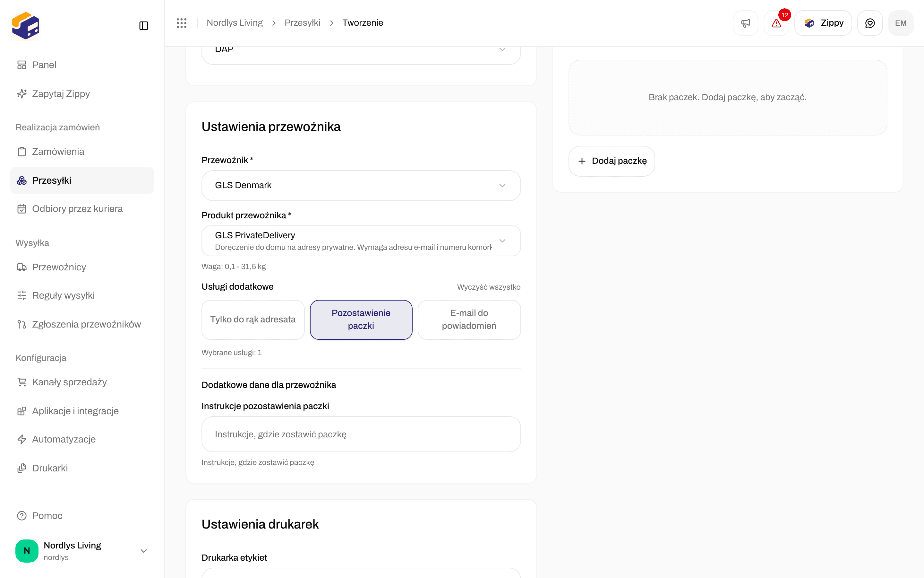This screenshot has height=578, width=924.
Task: Open the apps grid icon
Action: coord(182,23)
